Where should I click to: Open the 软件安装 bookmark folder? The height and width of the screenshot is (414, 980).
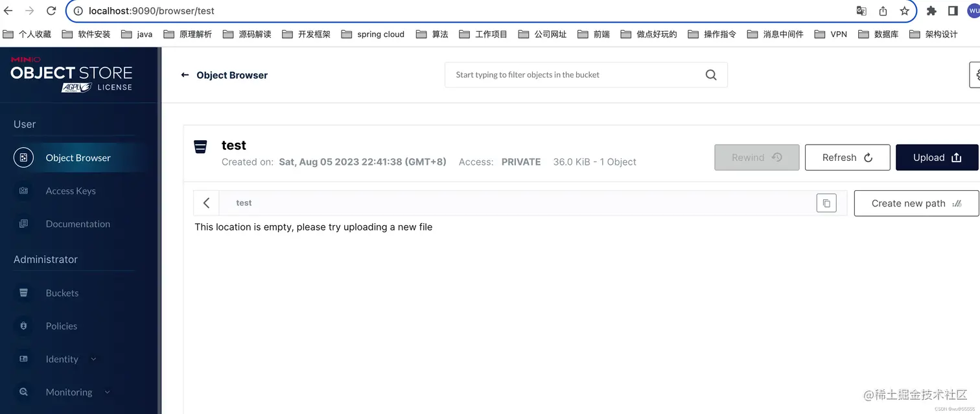click(86, 34)
